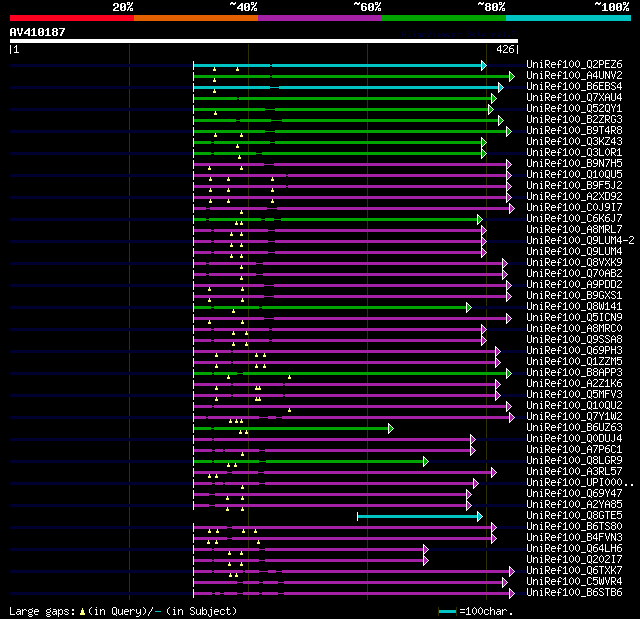Click the purple arrowhead of Q69Y47 alignment

pyautogui.click(x=469, y=495)
